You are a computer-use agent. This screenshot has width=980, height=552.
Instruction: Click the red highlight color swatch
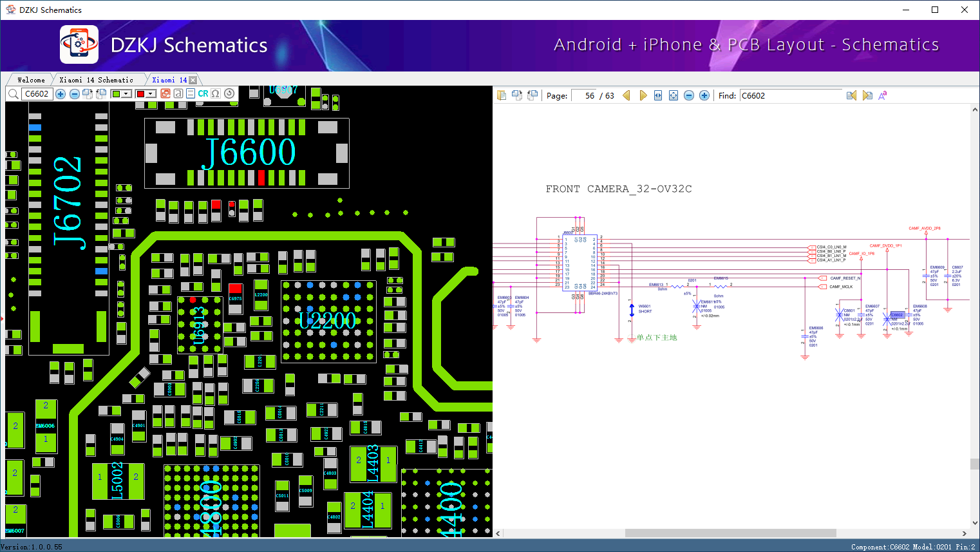[x=140, y=94]
